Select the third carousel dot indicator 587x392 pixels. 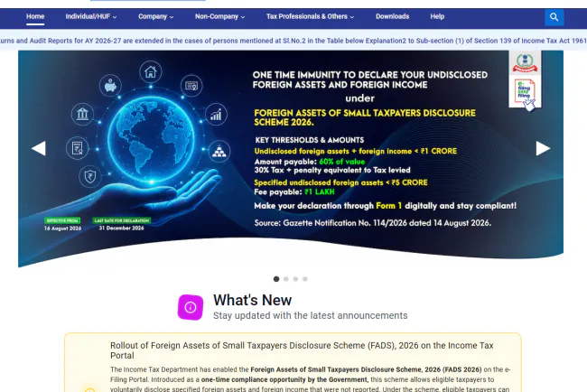[x=295, y=279]
